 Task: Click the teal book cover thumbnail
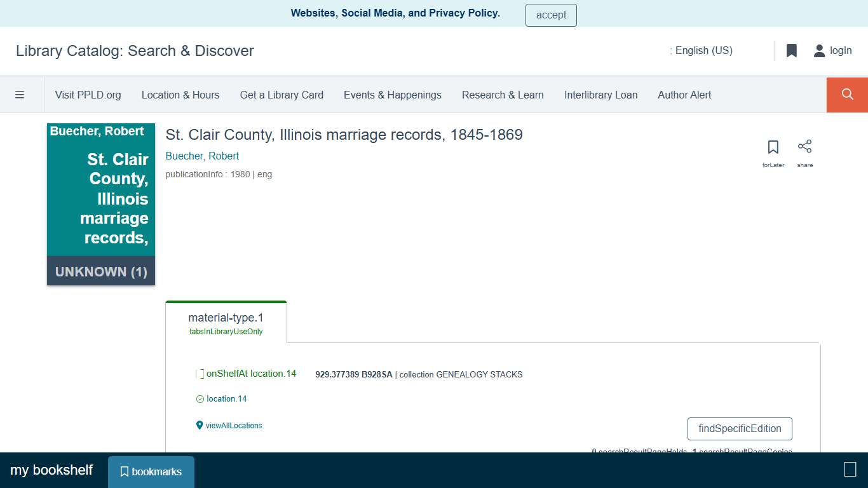(x=100, y=191)
